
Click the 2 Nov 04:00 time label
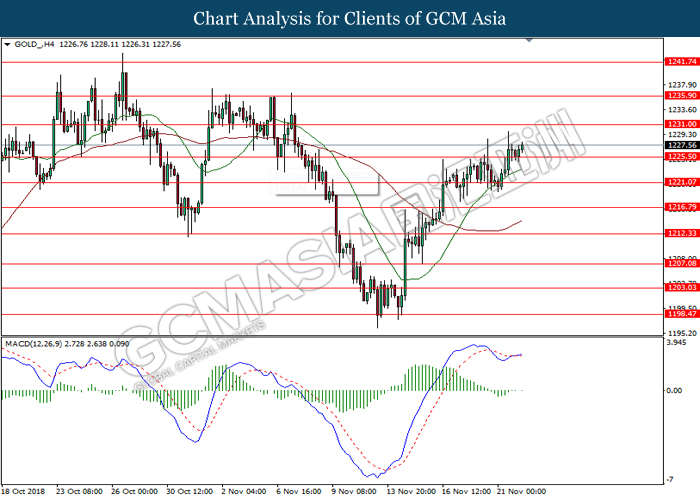(244, 491)
